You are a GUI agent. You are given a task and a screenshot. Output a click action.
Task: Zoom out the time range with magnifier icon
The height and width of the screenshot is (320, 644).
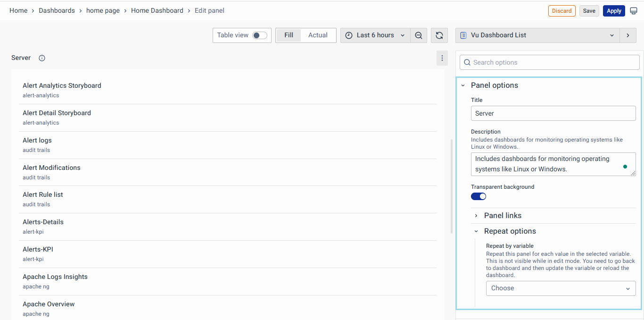coord(419,35)
